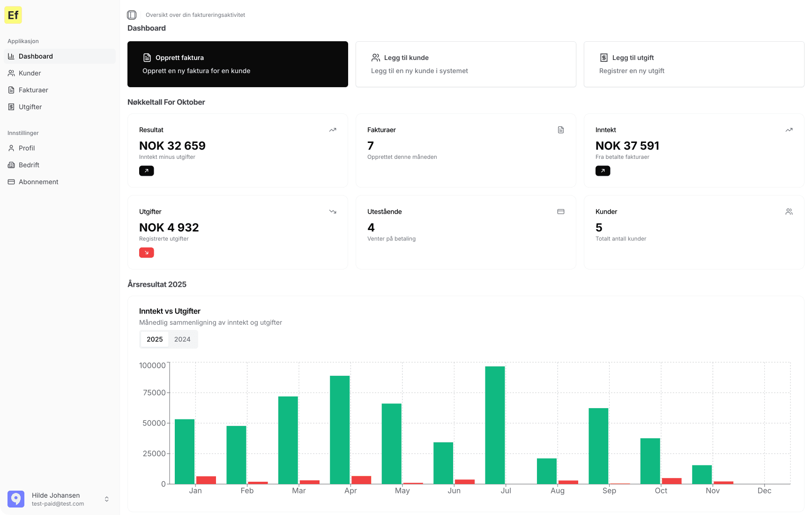This screenshot has height=515, width=812.
Task: Switch chart to 2024 tab
Action: (x=182, y=339)
